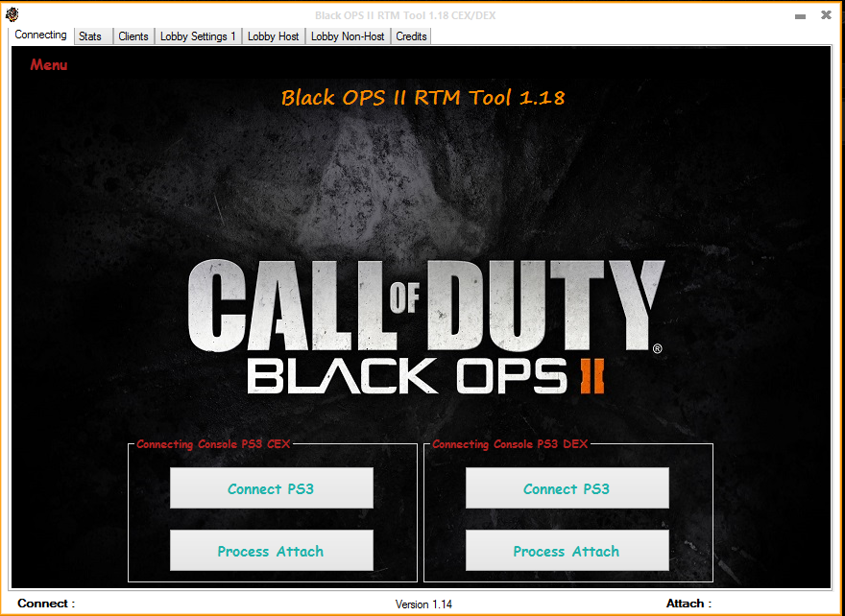Click the 'Connecting Console PS3 DEX' group label

tap(510, 444)
